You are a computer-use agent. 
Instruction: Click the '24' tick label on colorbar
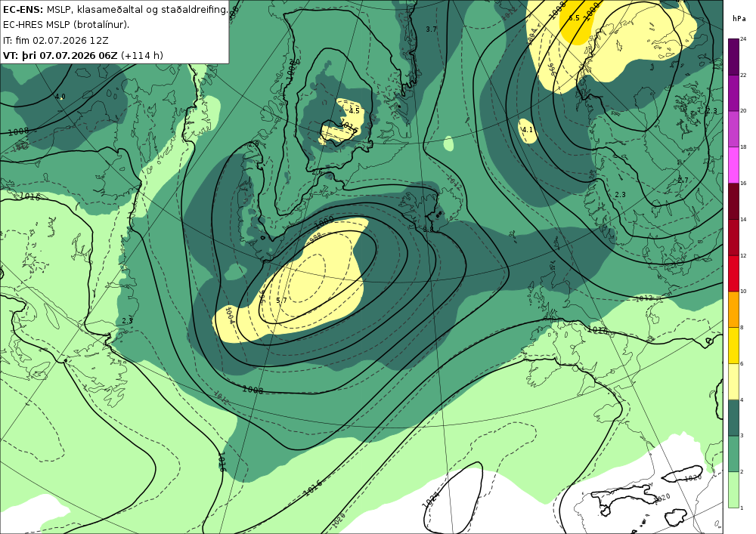pyautogui.click(x=743, y=39)
